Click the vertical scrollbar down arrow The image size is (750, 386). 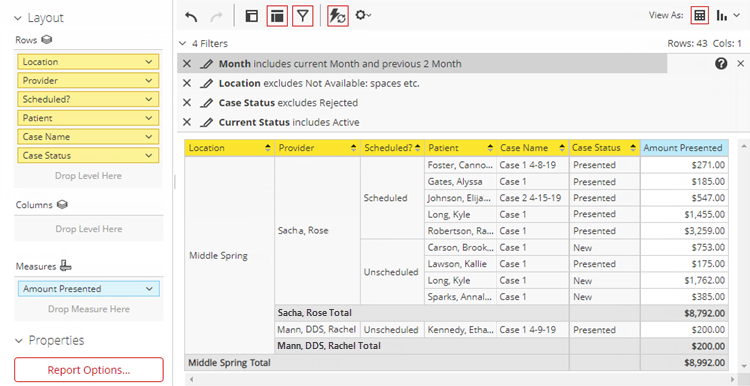[743, 366]
